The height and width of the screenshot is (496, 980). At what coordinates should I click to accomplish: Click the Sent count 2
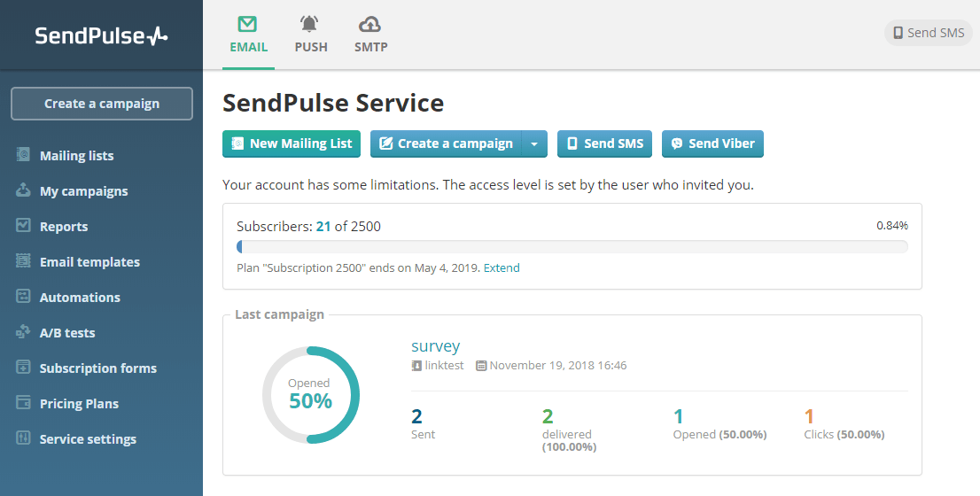click(x=416, y=416)
